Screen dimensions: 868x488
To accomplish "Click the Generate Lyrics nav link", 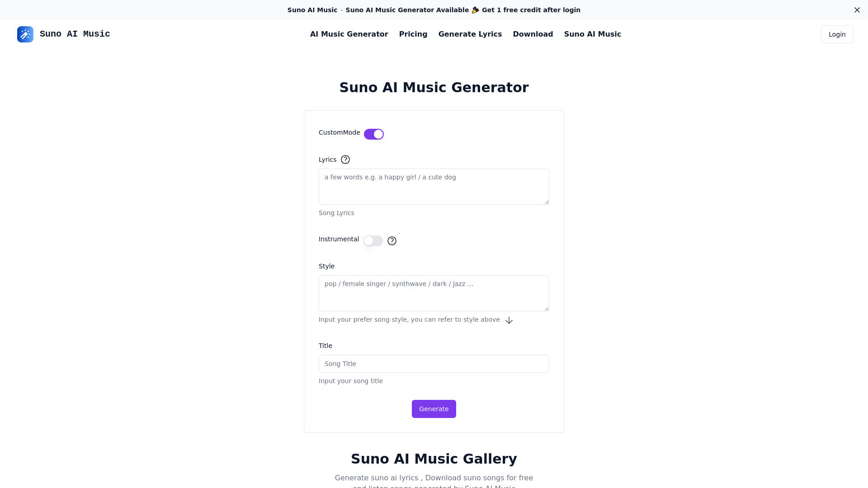I will click(x=470, y=34).
